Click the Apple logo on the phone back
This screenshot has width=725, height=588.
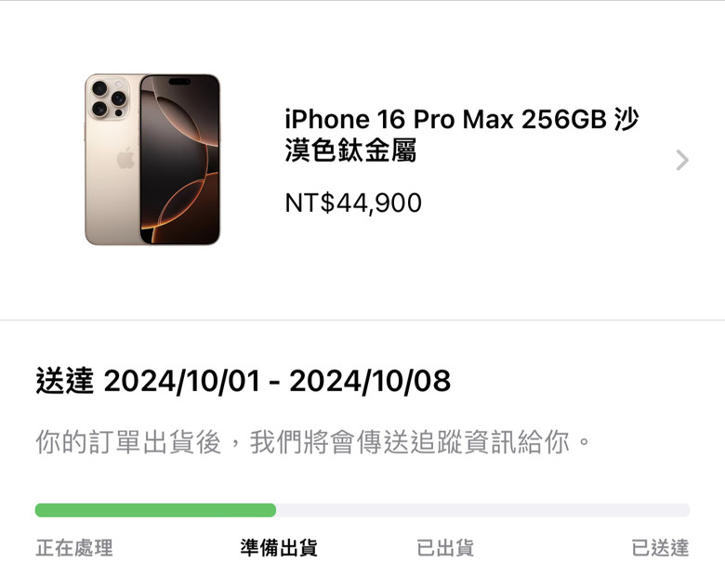125,158
